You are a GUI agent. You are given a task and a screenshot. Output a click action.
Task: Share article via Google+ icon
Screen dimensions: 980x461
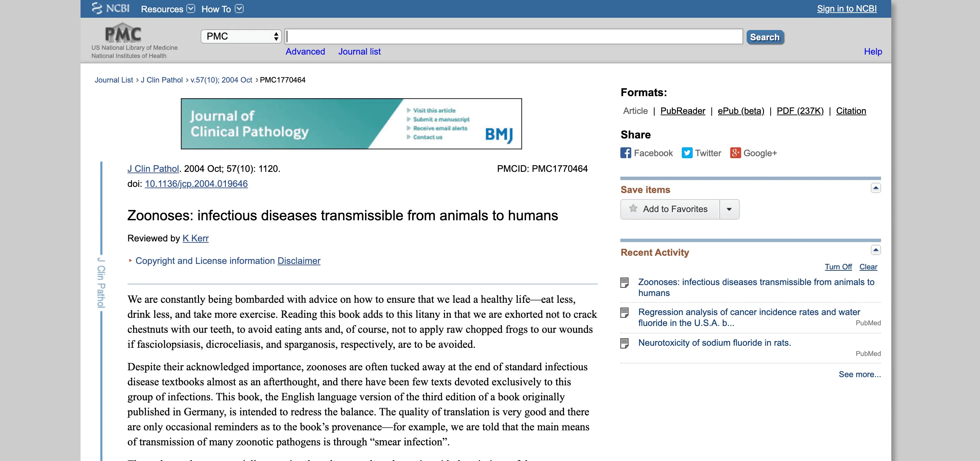(x=735, y=153)
